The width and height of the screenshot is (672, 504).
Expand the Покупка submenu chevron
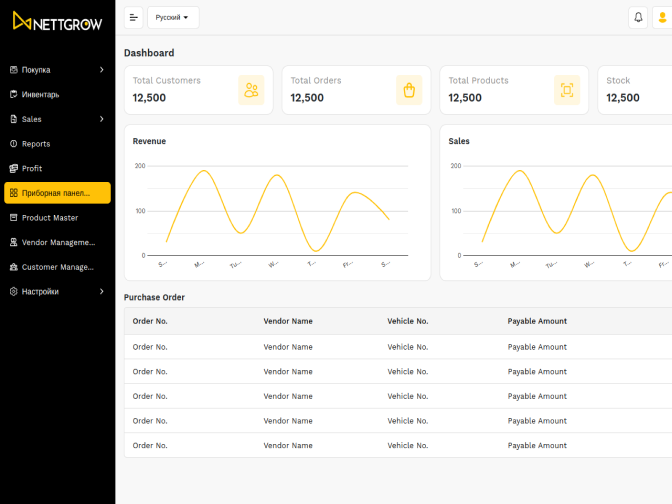pyautogui.click(x=102, y=70)
